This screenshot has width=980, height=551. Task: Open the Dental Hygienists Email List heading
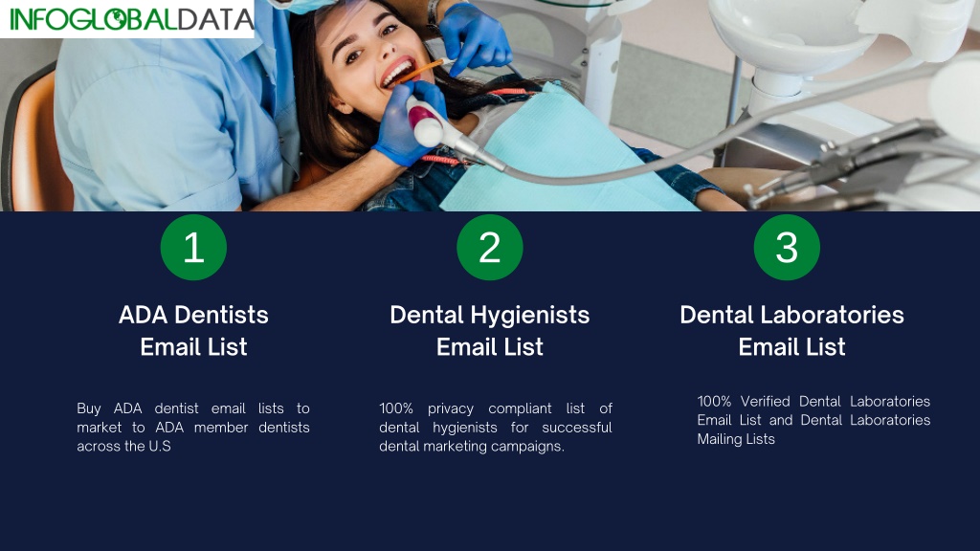pyautogui.click(x=490, y=330)
